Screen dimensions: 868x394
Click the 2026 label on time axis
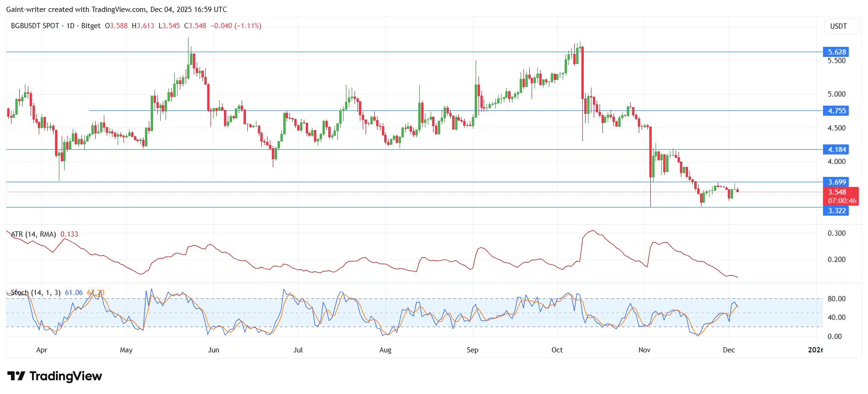point(815,350)
